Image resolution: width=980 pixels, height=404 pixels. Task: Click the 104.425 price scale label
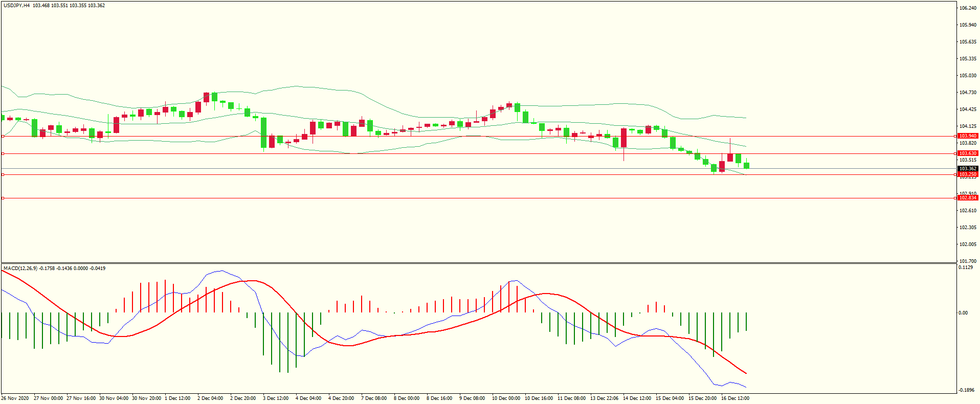tap(968, 109)
